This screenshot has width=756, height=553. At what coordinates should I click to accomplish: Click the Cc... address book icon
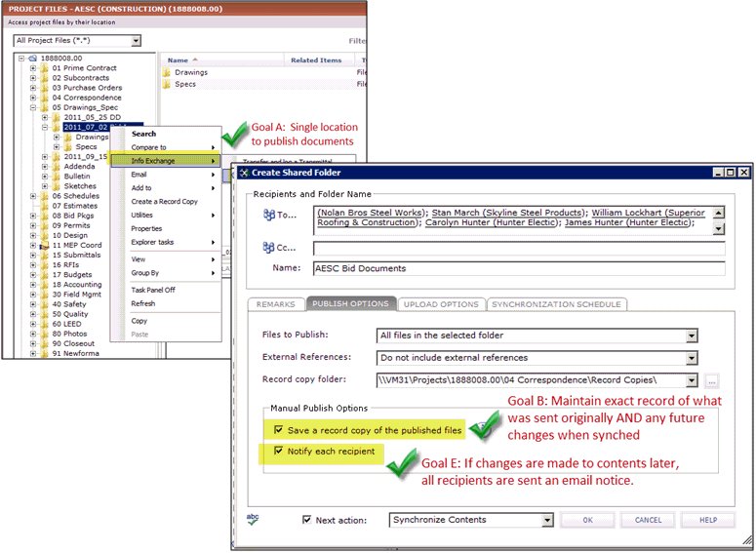tap(268, 248)
